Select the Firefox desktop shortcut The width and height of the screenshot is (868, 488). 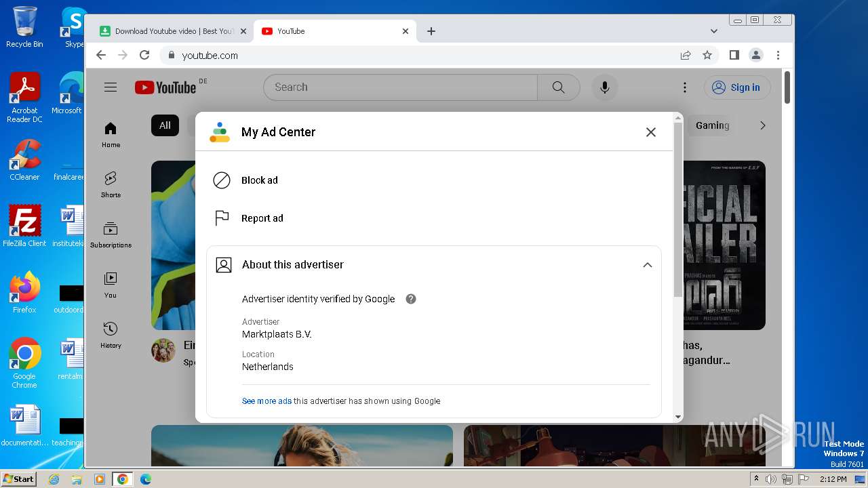point(24,293)
